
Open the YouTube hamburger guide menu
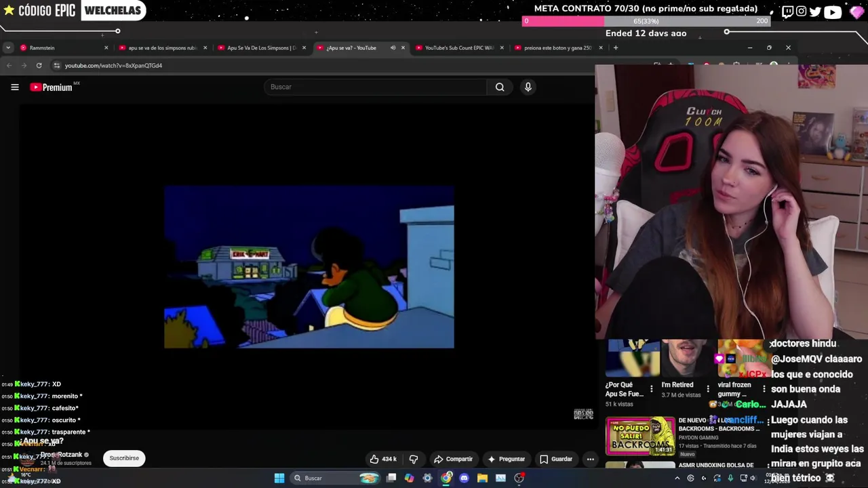click(x=14, y=87)
